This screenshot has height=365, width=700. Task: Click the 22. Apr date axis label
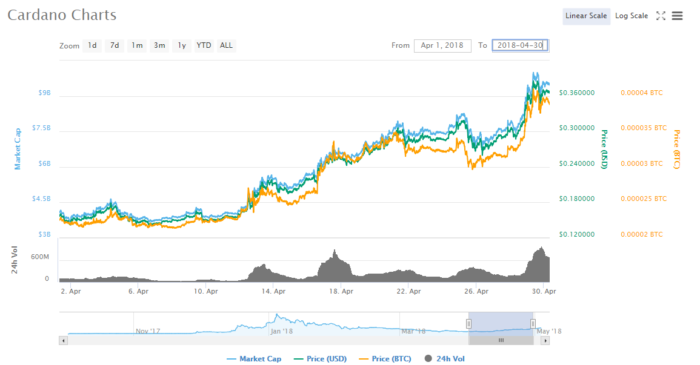[408, 291]
